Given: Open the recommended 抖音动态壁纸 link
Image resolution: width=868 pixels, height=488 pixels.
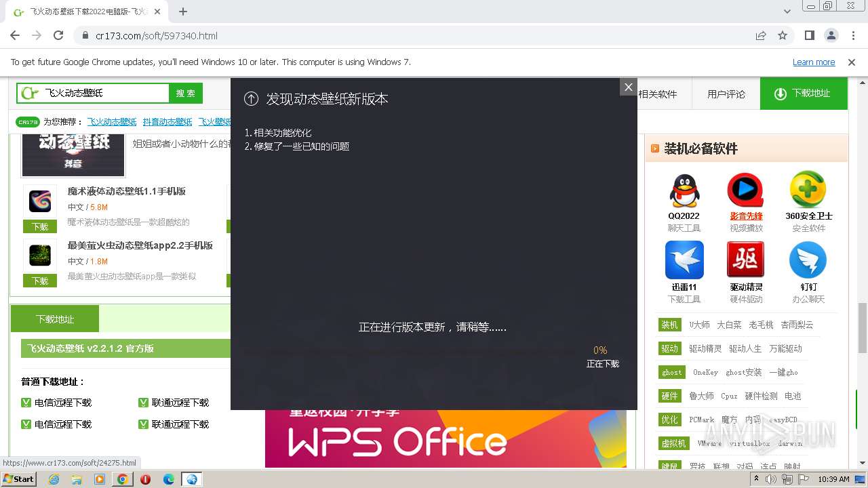Looking at the screenshot, I should tap(167, 122).
